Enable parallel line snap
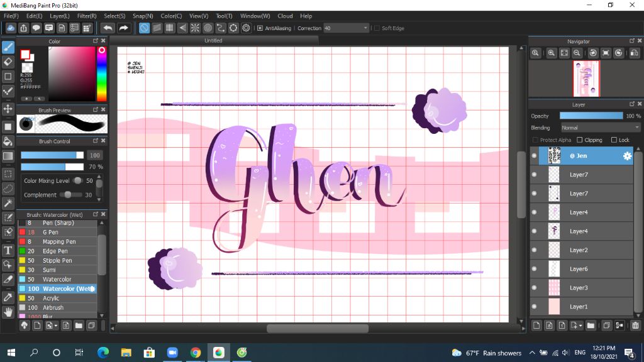Viewport: 644px width, 362px height. (157, 28)
